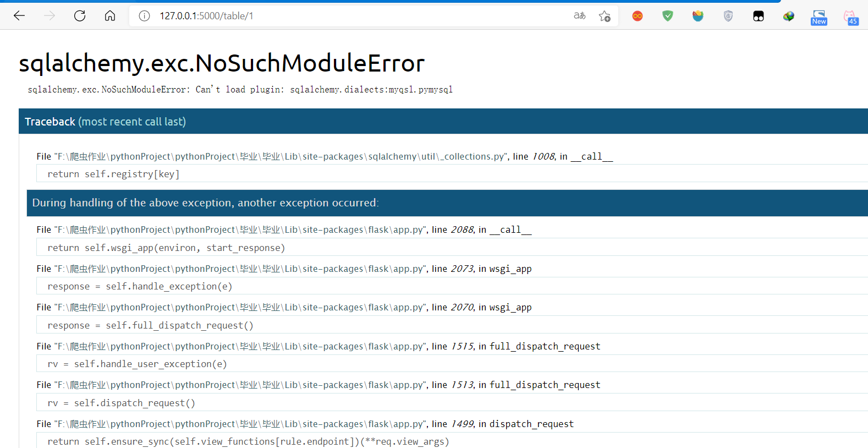Click the app.py line 1515 frame
Image resolution: width=868 pixels, height=448 pixels.
[318, 346]
